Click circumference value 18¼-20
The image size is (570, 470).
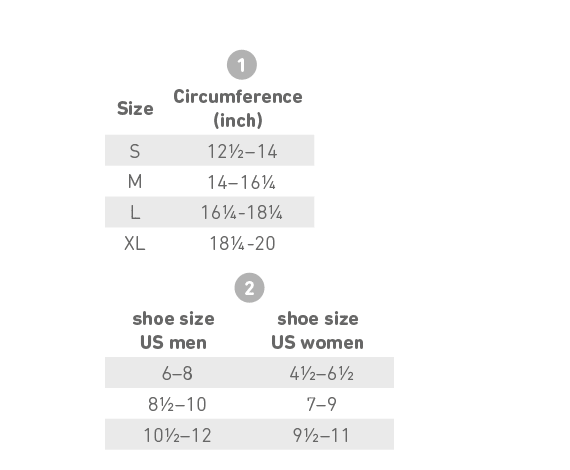242,243
